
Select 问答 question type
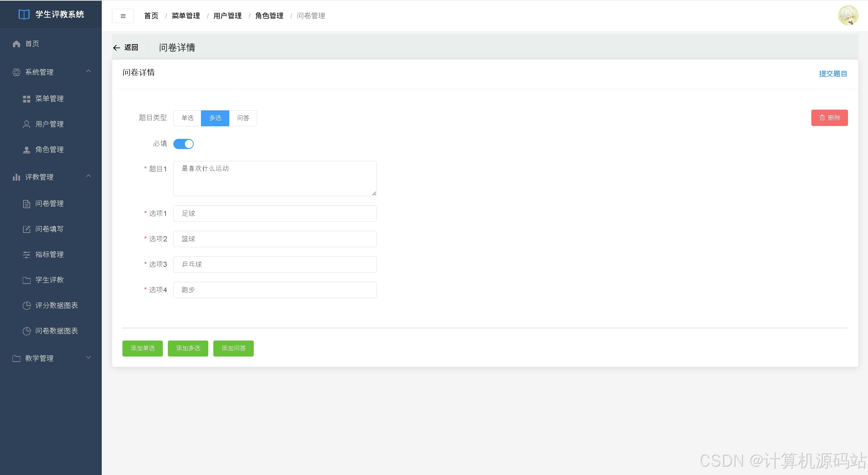pos(243,118)
